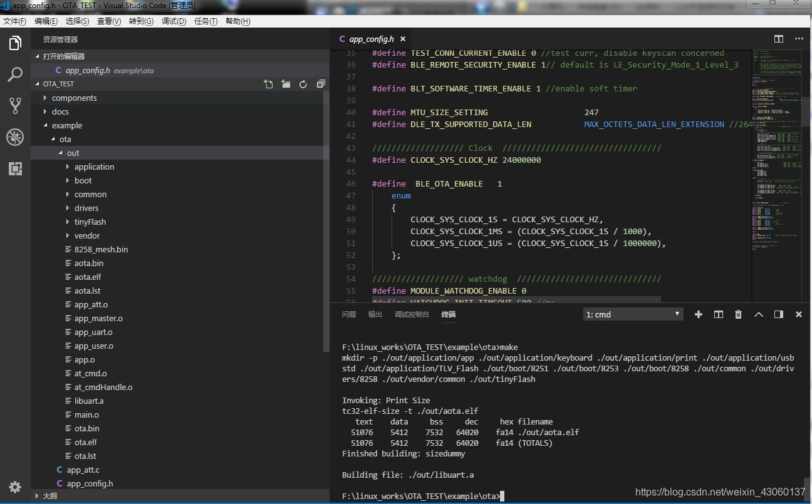812x504 pixels.
Task: Open the Go menu
Action: click(141, 21)
